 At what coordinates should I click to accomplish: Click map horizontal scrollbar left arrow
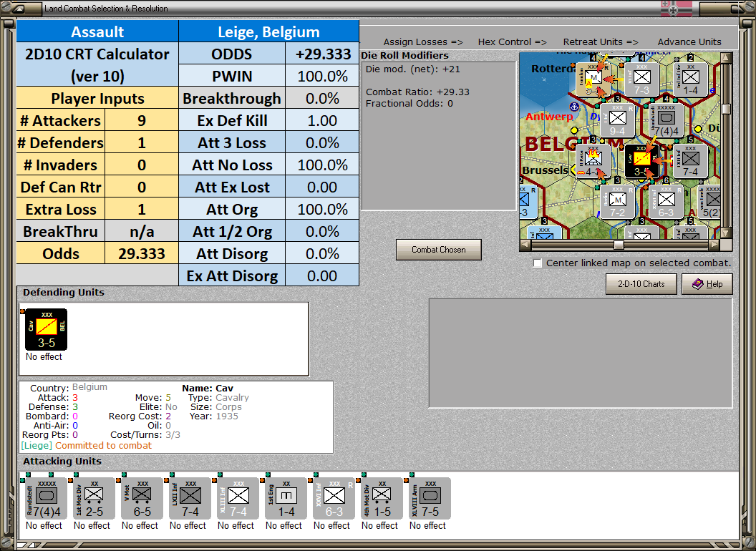tap(525, 245)
